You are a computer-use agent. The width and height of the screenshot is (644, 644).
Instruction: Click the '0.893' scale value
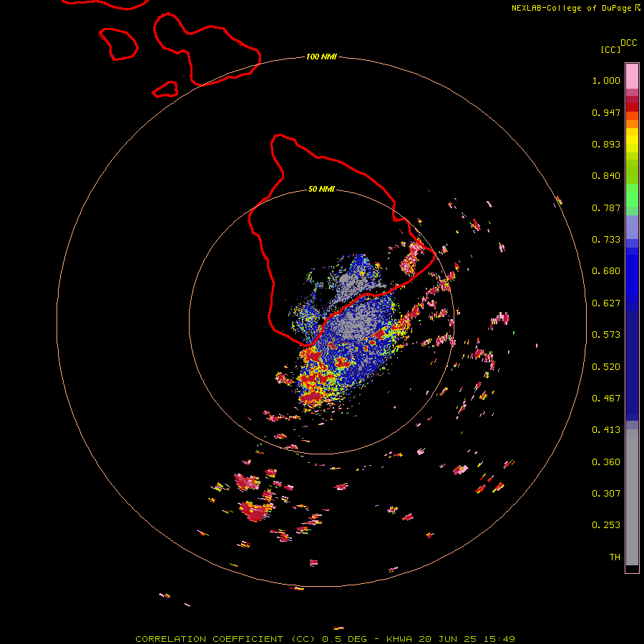(606, 144)
